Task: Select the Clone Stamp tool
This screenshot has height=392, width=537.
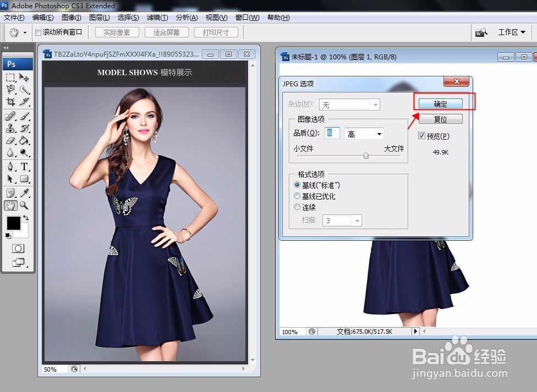Action: coord(10,129)
